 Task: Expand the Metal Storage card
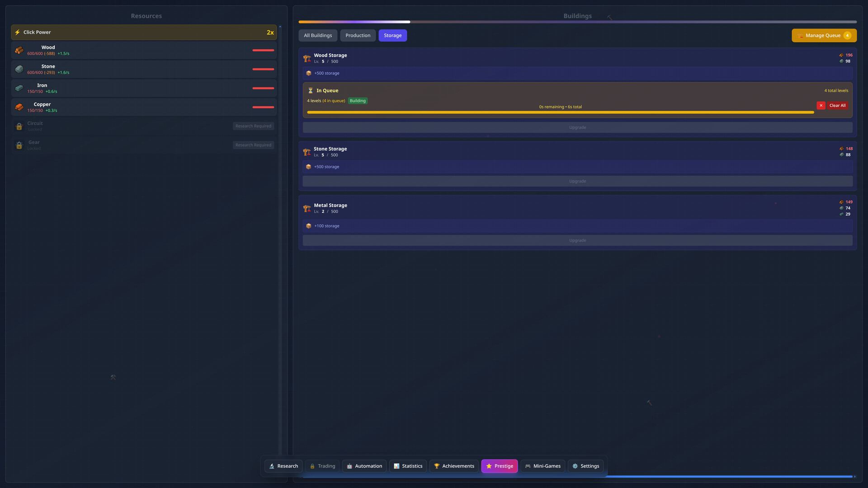tap(577, 208)
